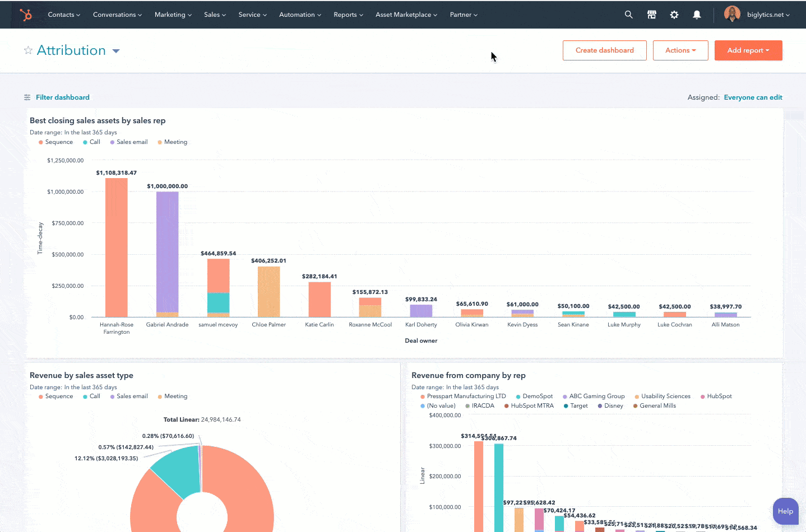Click Chloe Palmer's Meeting bar
This screenshot has height=532, width=806.
click(269, 292)
